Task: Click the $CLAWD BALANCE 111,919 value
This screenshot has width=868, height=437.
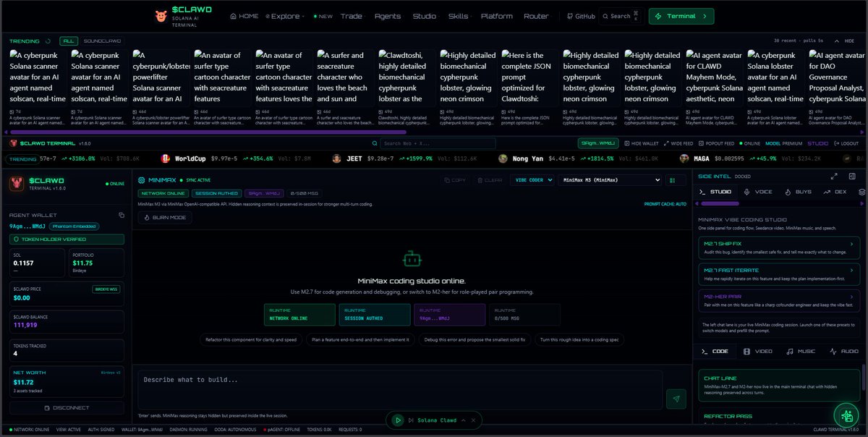Action: (x=25, y=325)
